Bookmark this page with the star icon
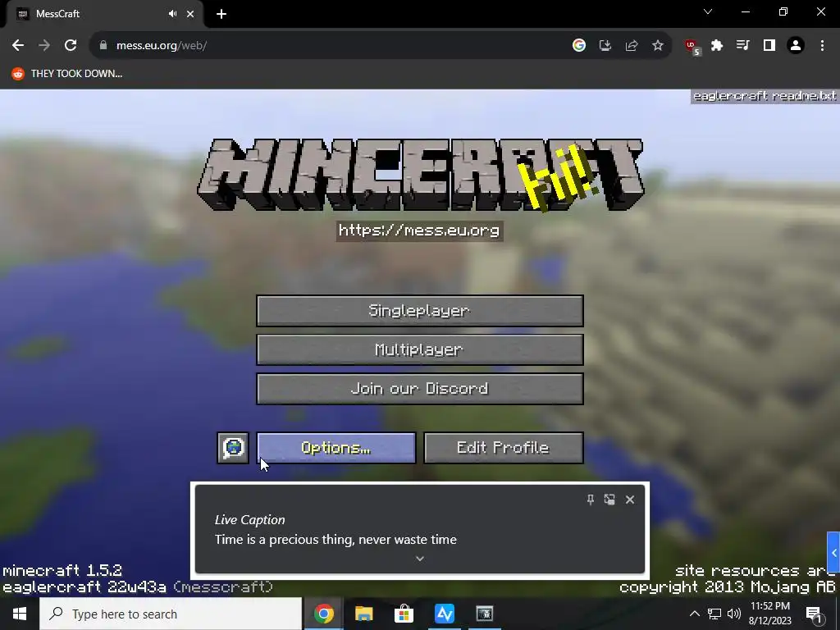This screenshot has width=840, height=630. pos(658,46)
